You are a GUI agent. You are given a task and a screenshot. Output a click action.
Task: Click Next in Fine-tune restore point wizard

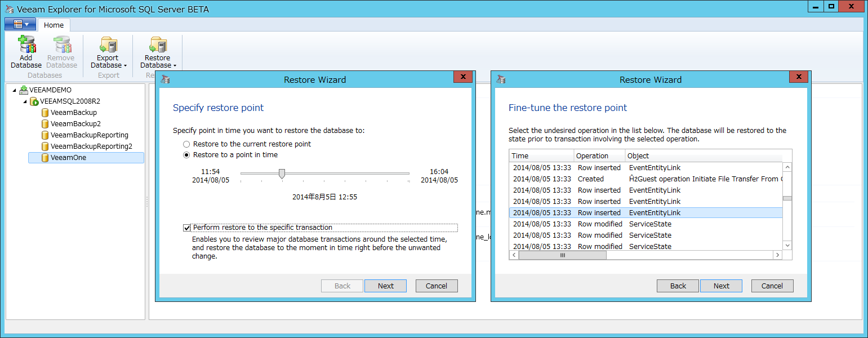point(722,286)
